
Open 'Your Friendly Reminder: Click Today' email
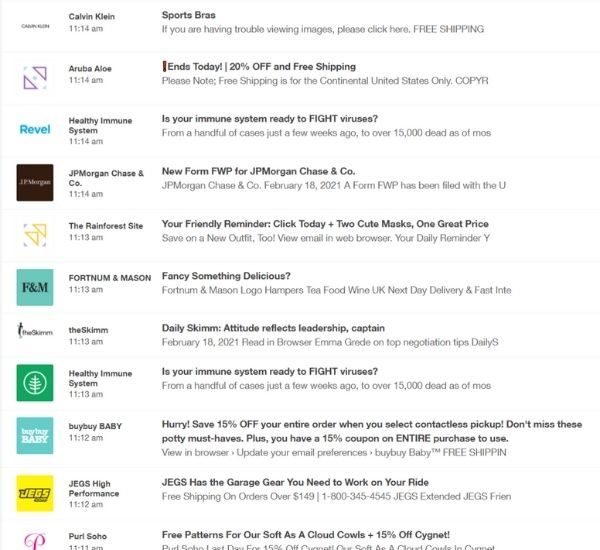(325, 224)
